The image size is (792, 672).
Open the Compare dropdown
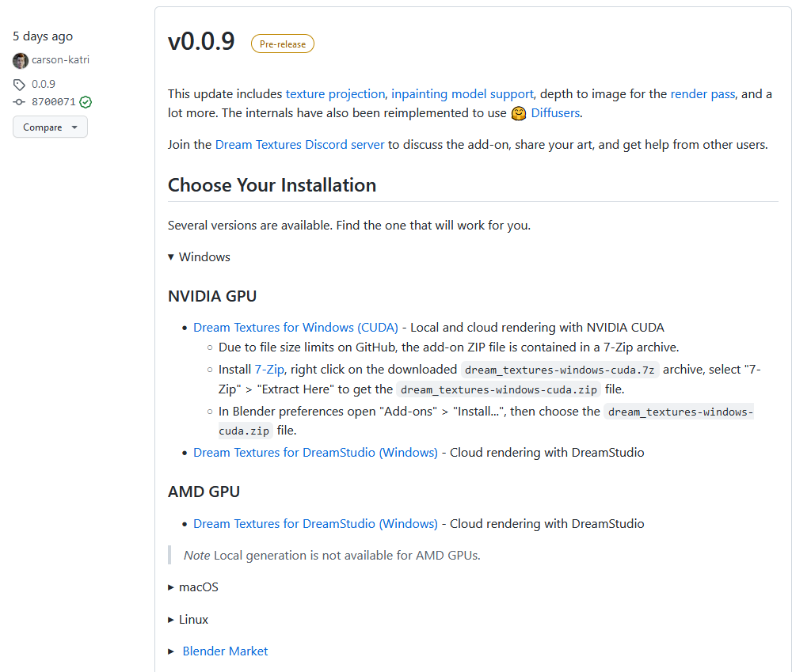click(x=50, y=127)
